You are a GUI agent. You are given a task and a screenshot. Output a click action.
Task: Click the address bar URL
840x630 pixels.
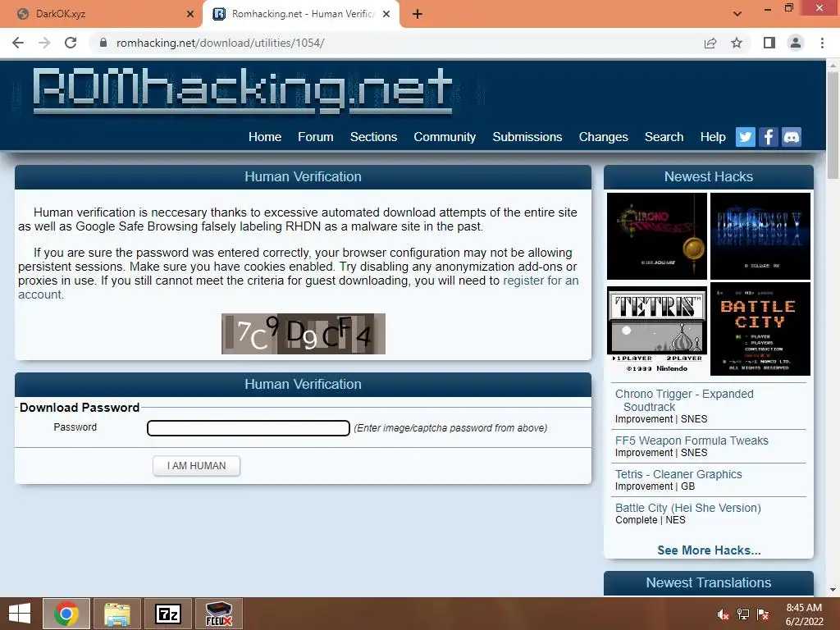pos(220,43)
